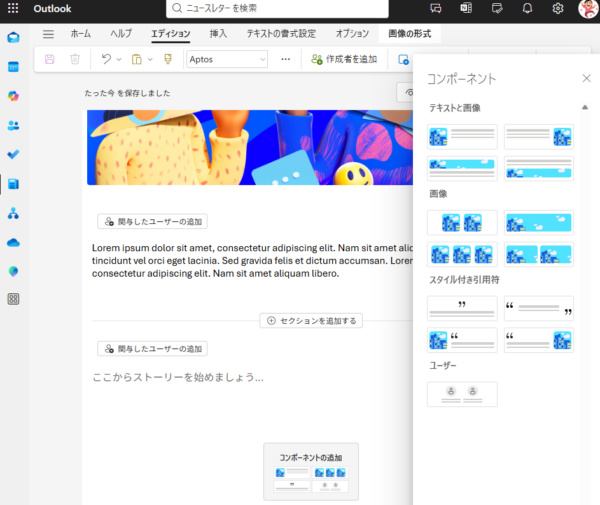Open the settings gear icon
Screen dimensions: 600x505
tap(558, 8)
